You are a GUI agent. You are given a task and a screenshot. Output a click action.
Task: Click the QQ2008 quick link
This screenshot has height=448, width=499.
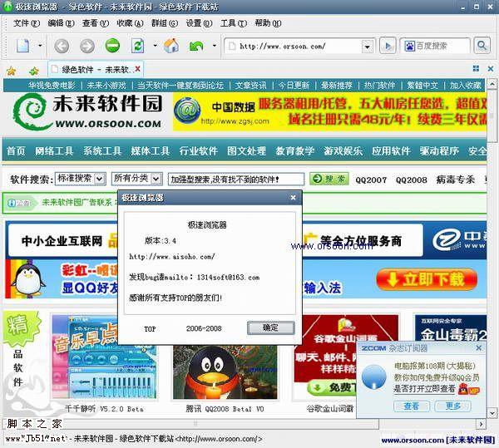pos(412,180)
